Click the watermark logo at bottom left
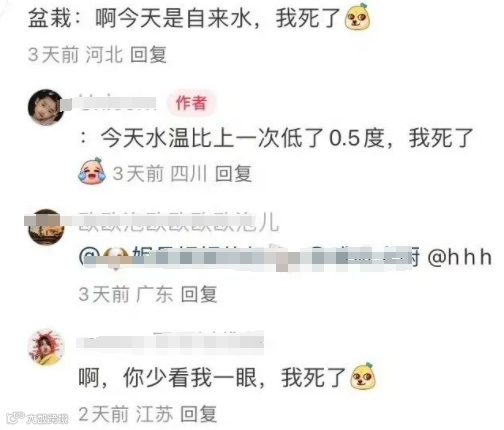The height and width of the screenshot is (430, 504). click(37, 418)
